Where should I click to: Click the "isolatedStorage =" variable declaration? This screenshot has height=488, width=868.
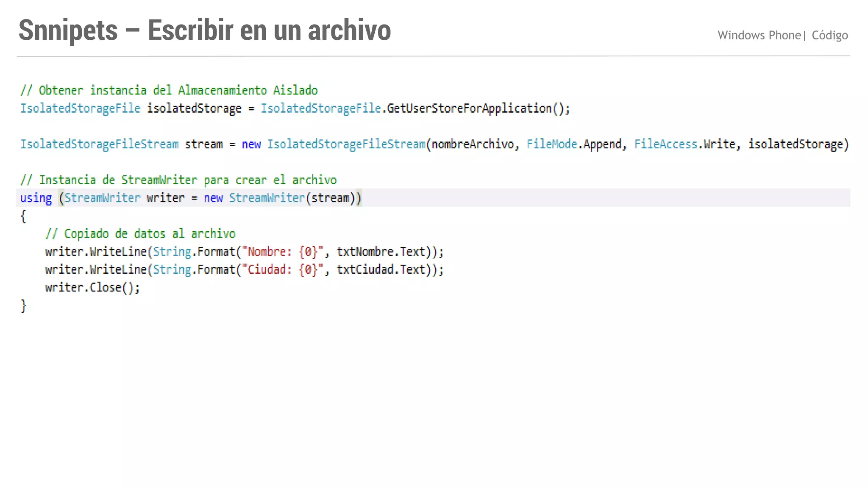200,108
